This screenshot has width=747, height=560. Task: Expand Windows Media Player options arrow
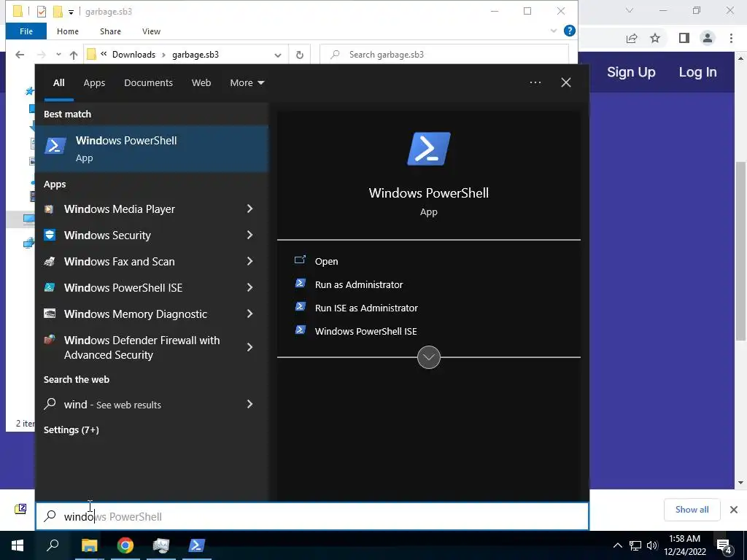249,209
